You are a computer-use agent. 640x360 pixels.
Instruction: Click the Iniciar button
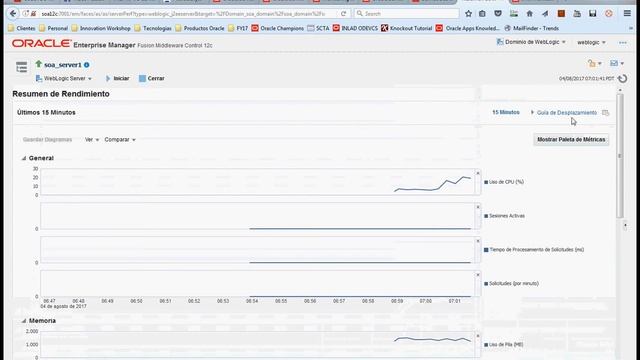pyautogui.click(x=117, y=78)
